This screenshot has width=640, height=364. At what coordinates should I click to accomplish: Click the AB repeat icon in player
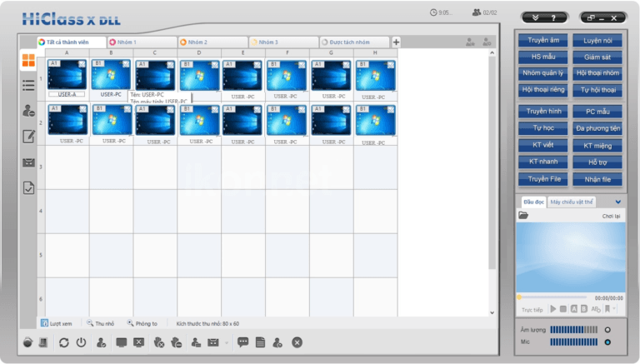click(596, 309)
